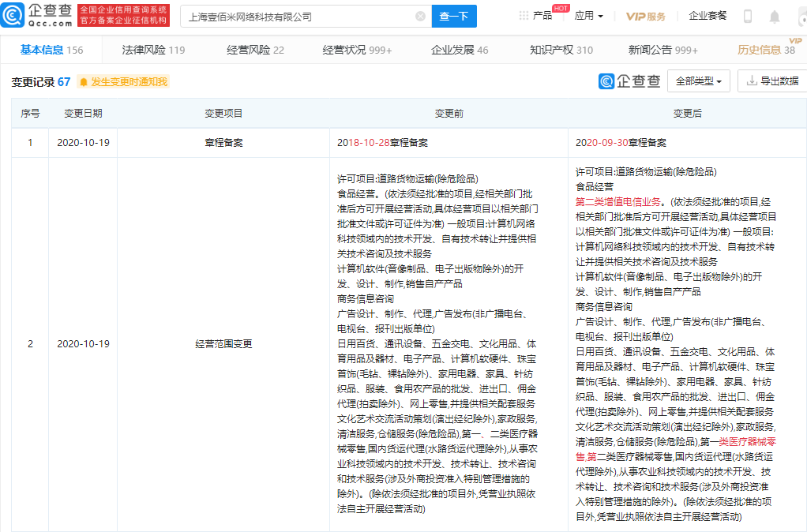
Task: Open 企业套餐 link
Action: tap(708, 16)
